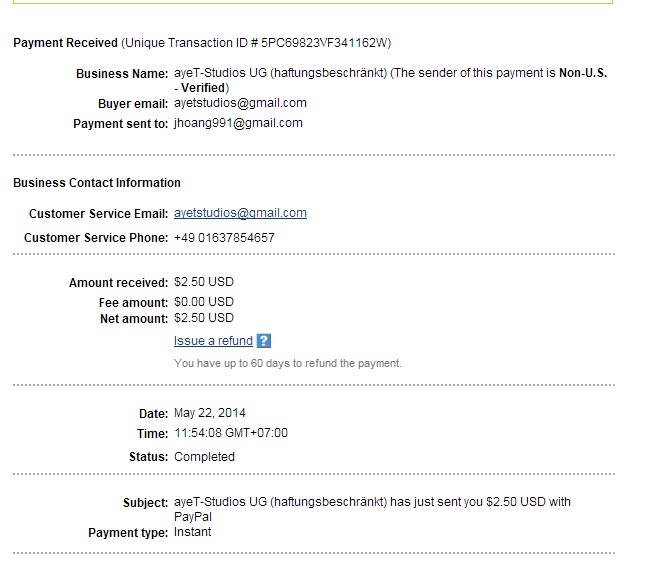Click the Instant payment type value
The width and height of the screenshot is (646, 584).
192,532
